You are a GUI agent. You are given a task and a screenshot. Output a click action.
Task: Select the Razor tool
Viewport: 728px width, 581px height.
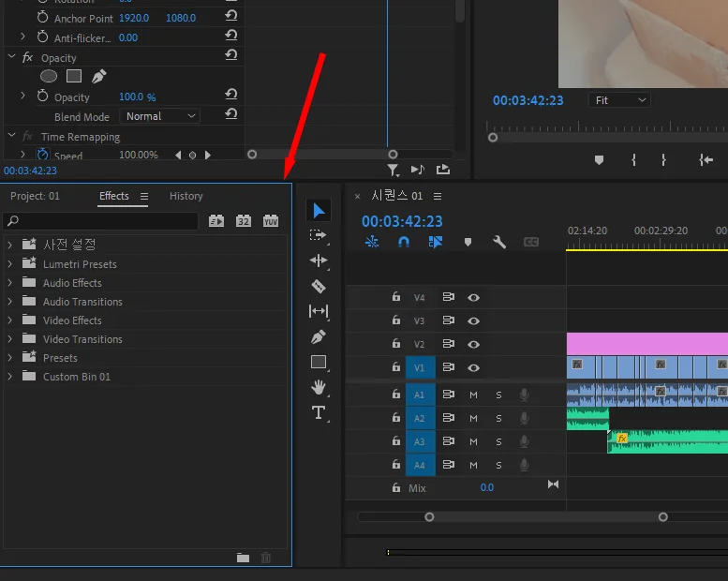tap(319, 286)
